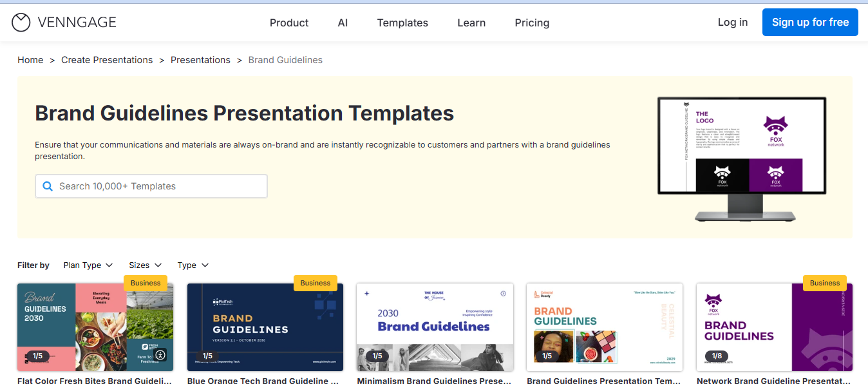Click the accessibility icon on Fresh Bites thumbnail
The height and width of the screenshot is (384, 868).
pyautogui.click(x=160, y=354)
